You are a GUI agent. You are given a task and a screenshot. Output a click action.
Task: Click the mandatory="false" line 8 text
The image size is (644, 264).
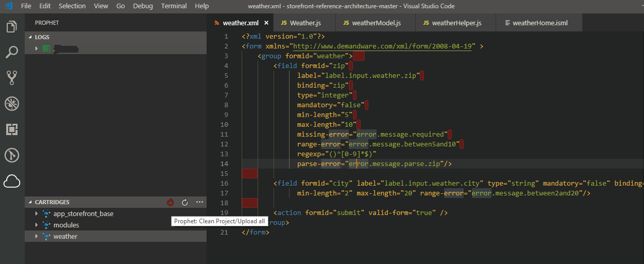point(331,105)
